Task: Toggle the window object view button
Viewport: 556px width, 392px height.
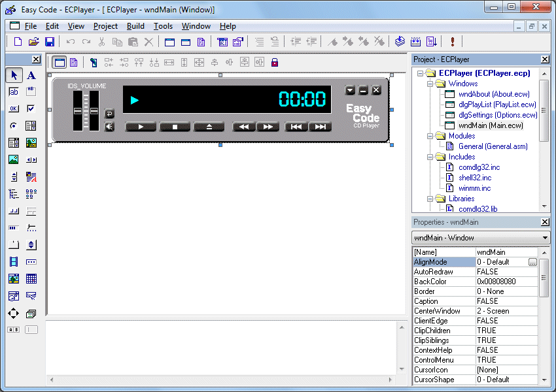Action: tap(60, 63)
